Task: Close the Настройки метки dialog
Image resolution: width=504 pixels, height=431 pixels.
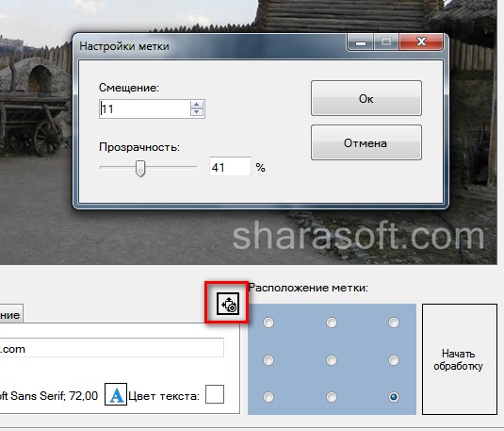Action: (421, 41)
